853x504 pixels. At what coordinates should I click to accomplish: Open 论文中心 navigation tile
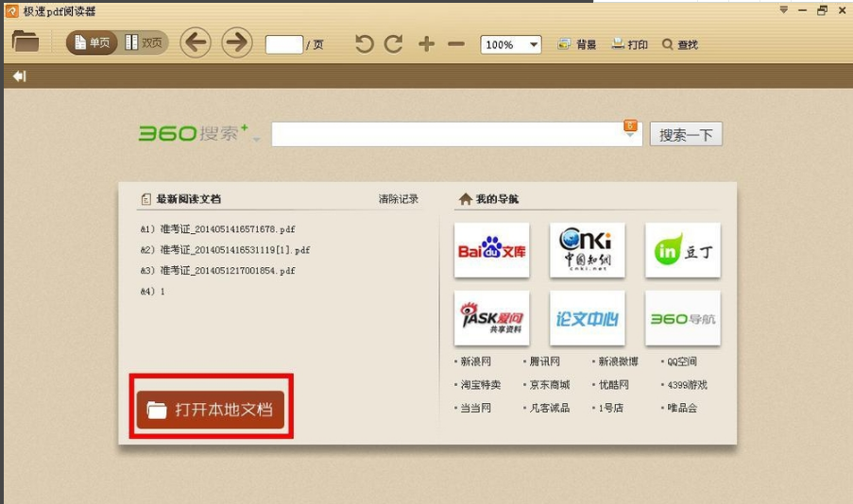587,318
